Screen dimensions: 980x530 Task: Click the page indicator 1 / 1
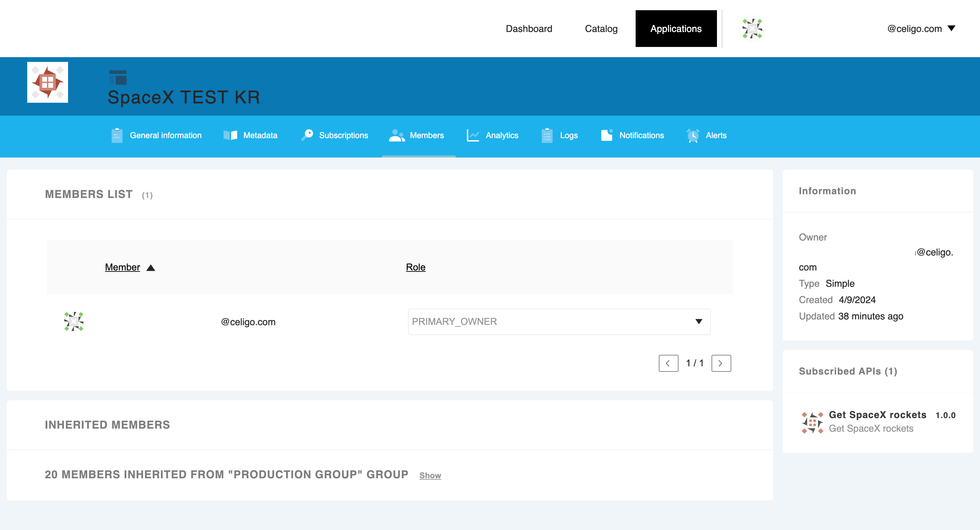click(695, 363)
